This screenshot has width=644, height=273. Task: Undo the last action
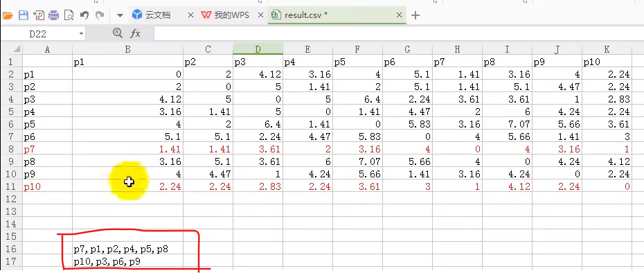[84, 16]
